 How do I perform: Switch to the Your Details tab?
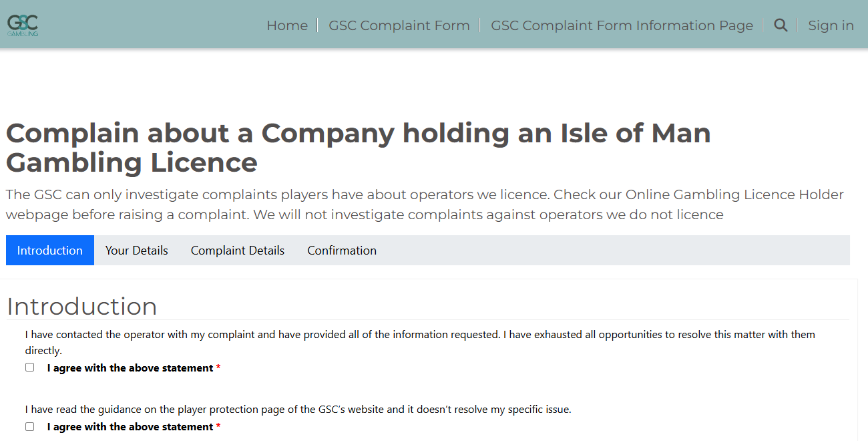[x=137, y=251]
